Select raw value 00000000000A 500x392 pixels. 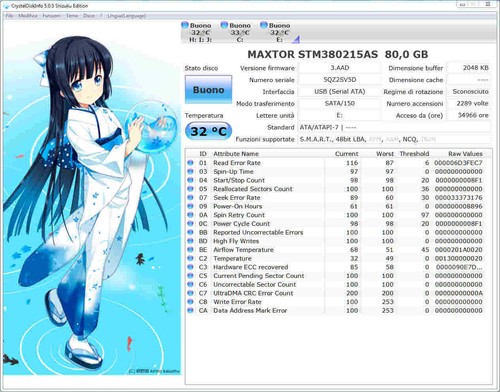tap(458, 293)
